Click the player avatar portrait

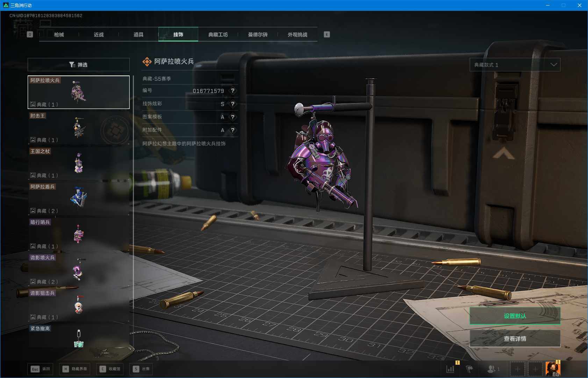(x=553, y=369)
